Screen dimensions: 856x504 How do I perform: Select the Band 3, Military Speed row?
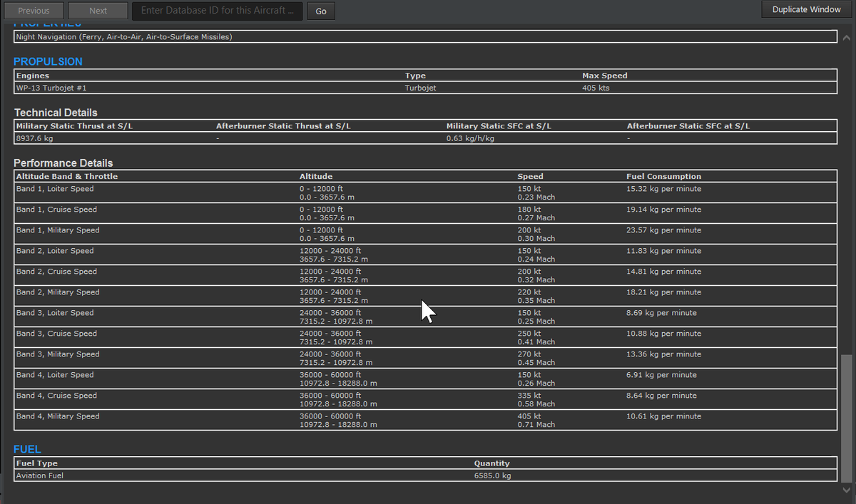tap(425, 359)
